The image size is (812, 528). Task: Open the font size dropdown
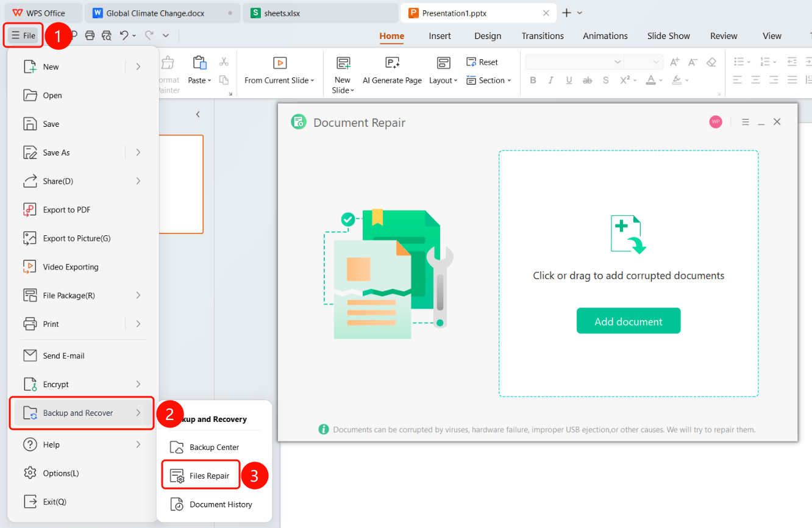(657, 62)
